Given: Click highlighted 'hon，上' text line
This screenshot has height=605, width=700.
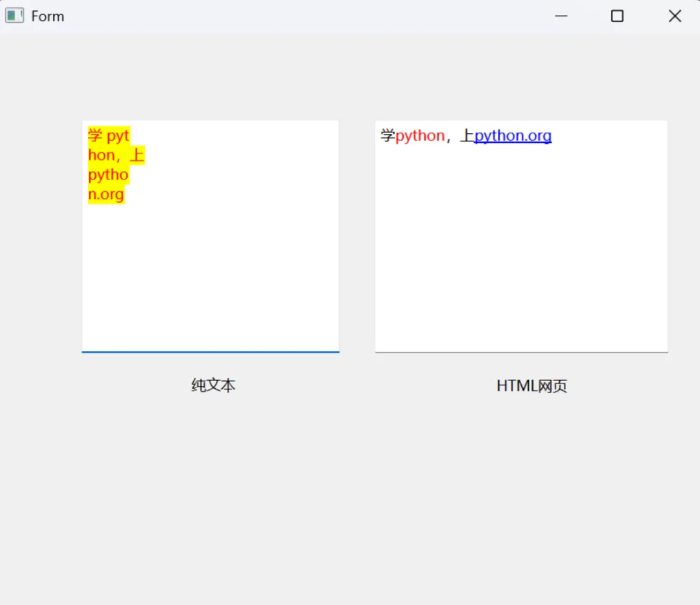Looking at the screenshot, I should [x=116, y=155].
